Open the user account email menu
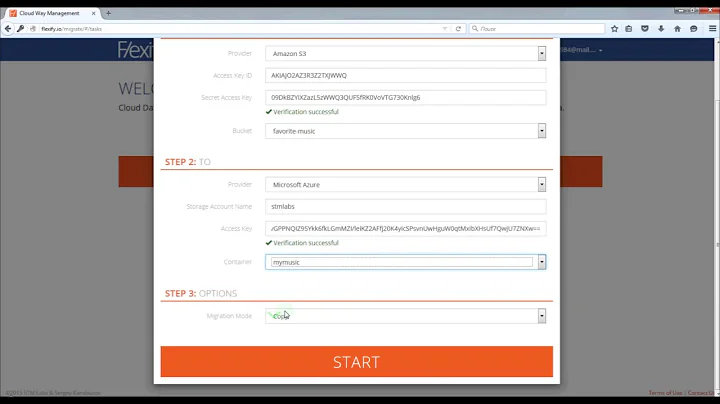The width and height of the screenshot is (720, 404). [x=581, y=50]
